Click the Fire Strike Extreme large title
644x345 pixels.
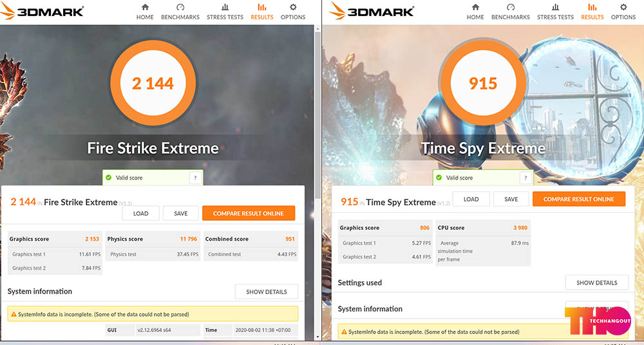[153, 148]
